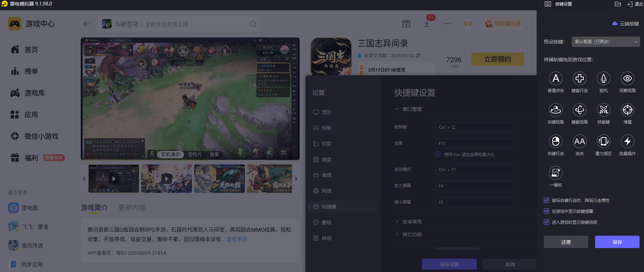The height and width of the screenshot is (272, 644).
Task: Open the three-dot more menu
Action: (447, 24)
